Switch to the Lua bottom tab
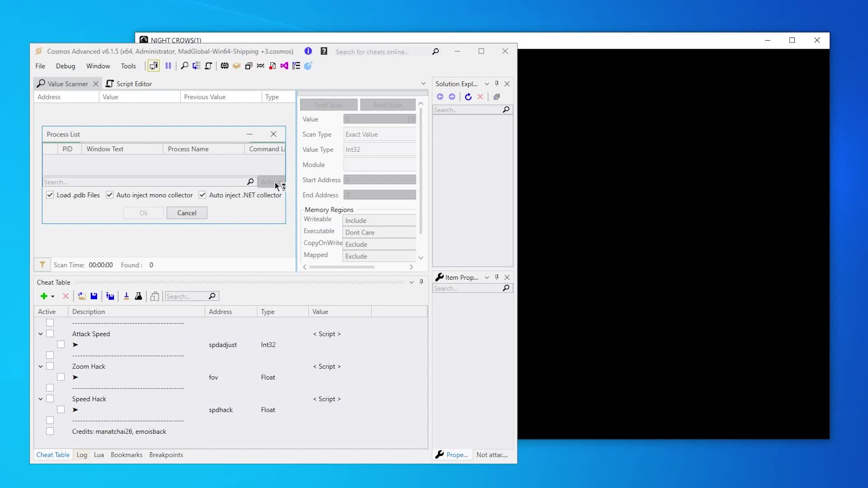This screenshot has width=868, height=488. tap(99, 455)
